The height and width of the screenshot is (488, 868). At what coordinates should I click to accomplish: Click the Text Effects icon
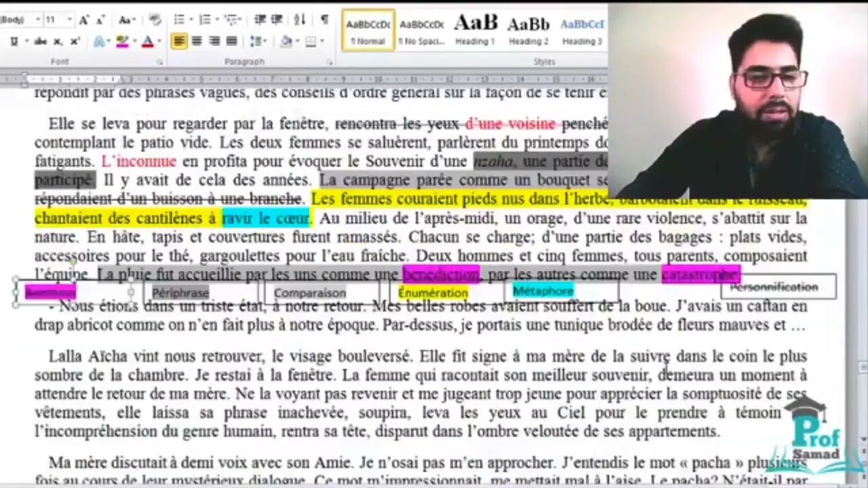tap(99, 41)
